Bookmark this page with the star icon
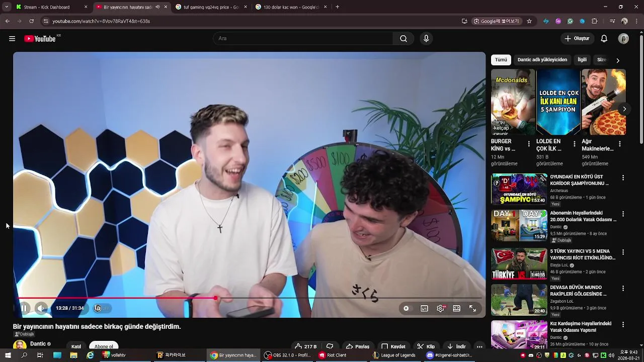Image resolution: width=644 pixels, height=362 pixels. (x=529, y=21)
